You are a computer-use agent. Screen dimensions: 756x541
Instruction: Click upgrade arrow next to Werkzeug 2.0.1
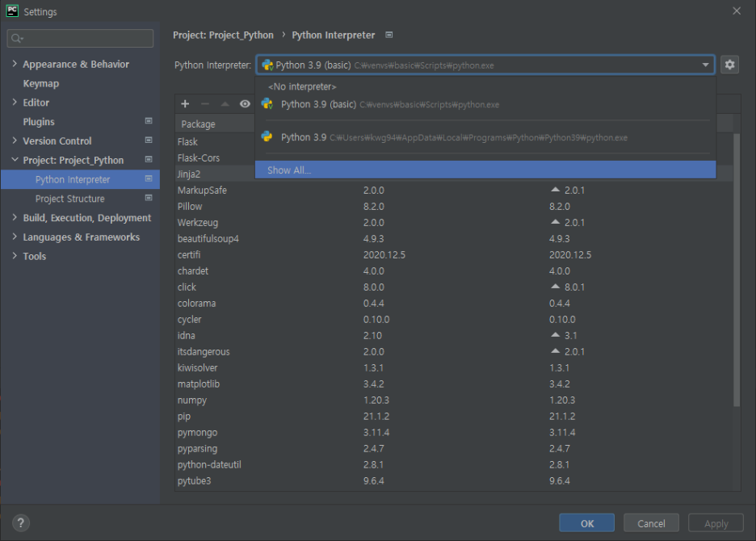tap(556, 222)
